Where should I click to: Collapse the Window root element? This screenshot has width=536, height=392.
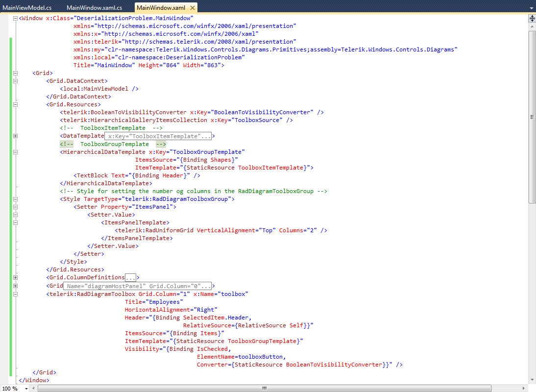tap(15, 19)
